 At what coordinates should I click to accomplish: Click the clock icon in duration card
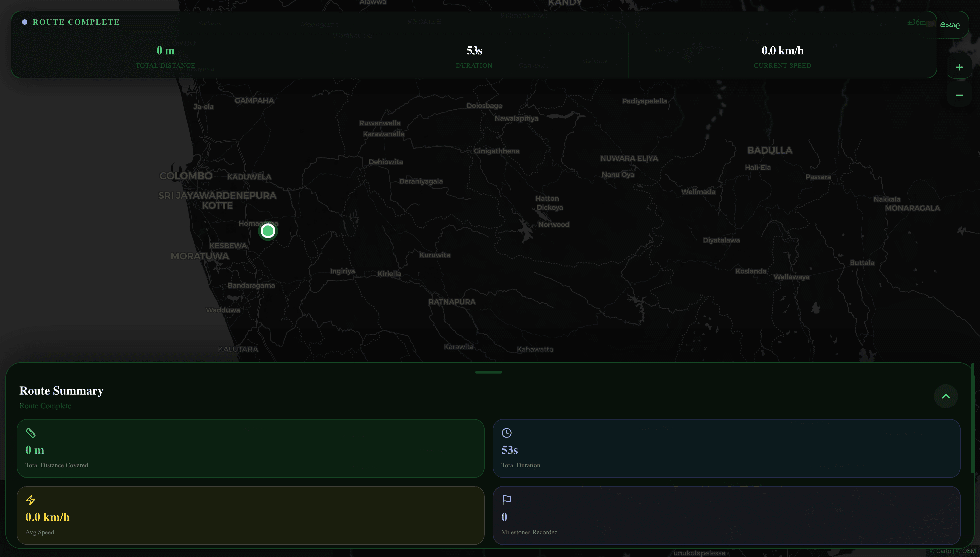[x=506, y=433]
